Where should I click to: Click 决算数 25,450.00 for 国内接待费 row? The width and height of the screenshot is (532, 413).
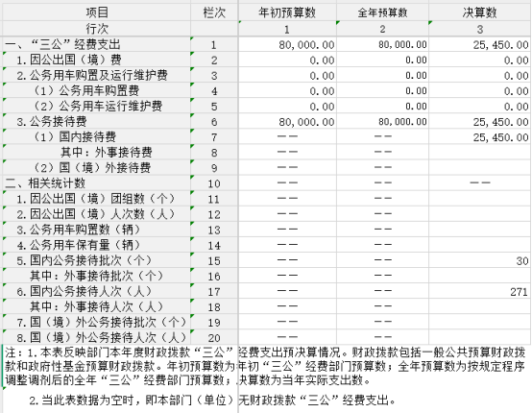(x=500, y=137)
